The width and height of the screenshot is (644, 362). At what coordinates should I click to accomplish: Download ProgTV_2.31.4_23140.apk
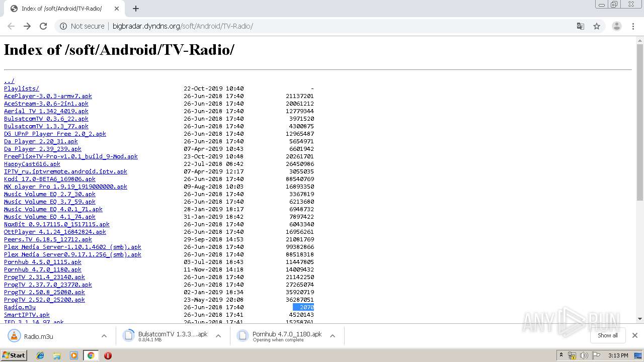(x=44, y=277)
